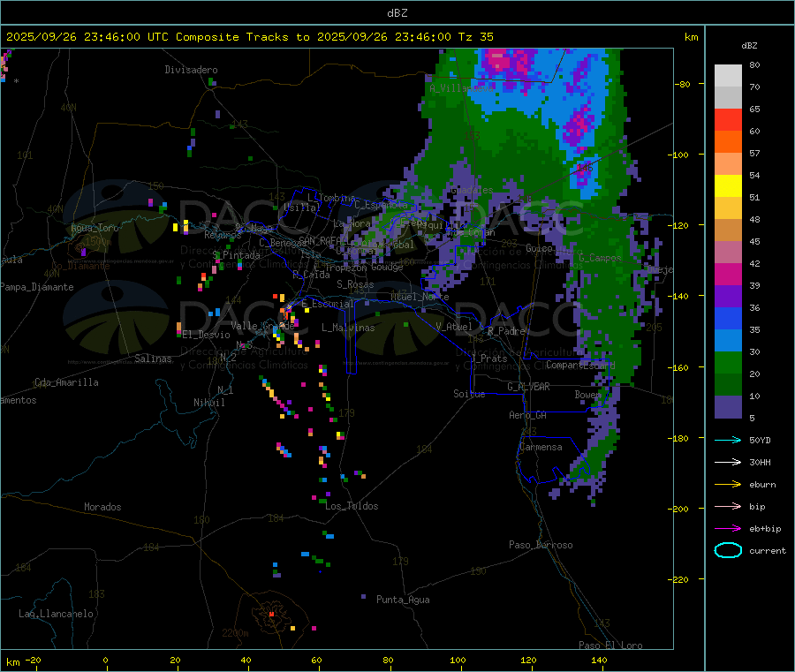Click the 'Soitue' map label
Screen dimensions: 795x672
point(469,394)
